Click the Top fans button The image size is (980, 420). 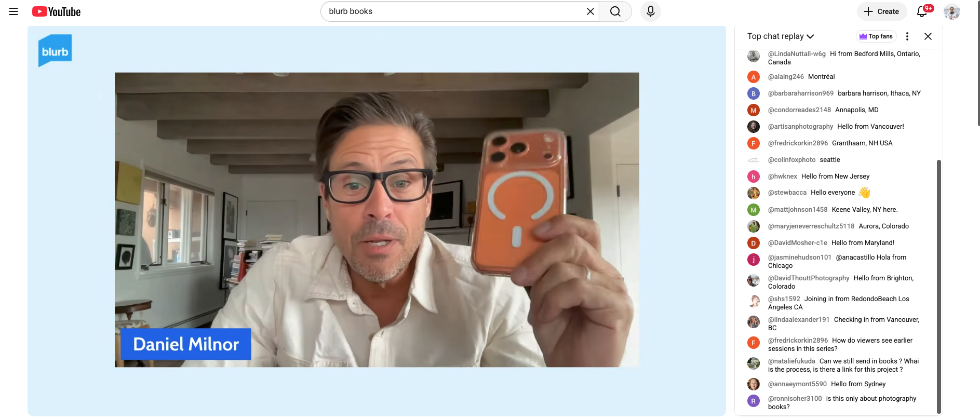876,36
